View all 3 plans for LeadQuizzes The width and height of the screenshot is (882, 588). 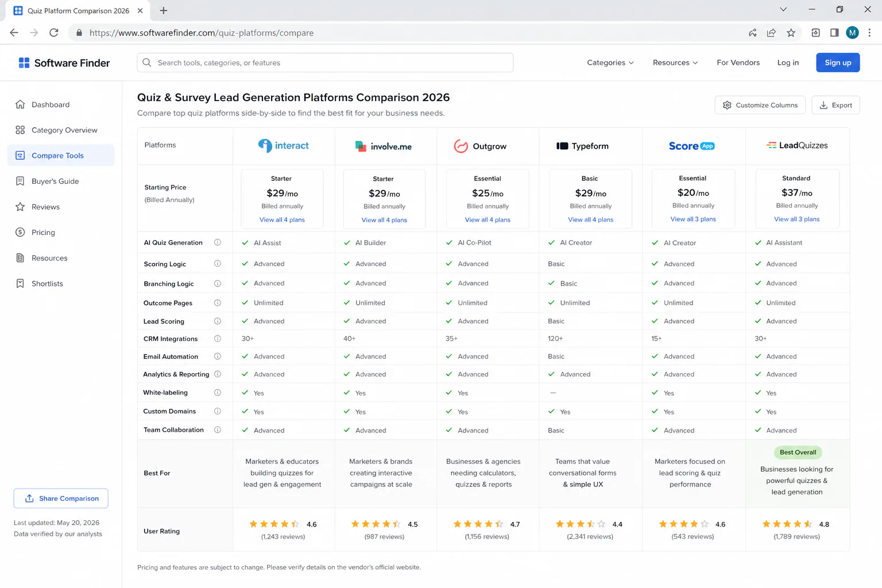point(796,219)
